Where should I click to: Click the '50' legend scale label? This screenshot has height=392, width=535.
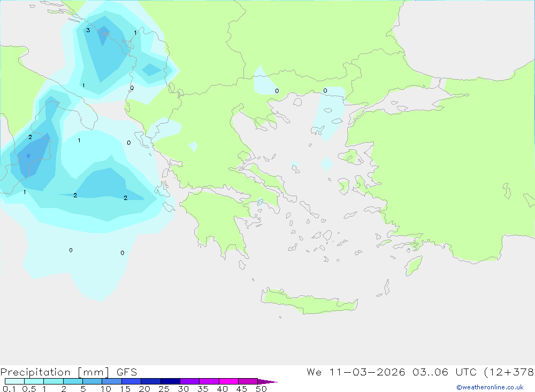click(262, 389)
